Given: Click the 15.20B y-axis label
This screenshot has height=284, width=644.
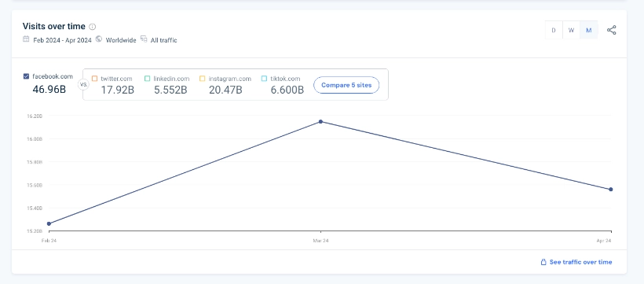Looking at the screenshot, I should pyautogui.click(x=35, y=231).
